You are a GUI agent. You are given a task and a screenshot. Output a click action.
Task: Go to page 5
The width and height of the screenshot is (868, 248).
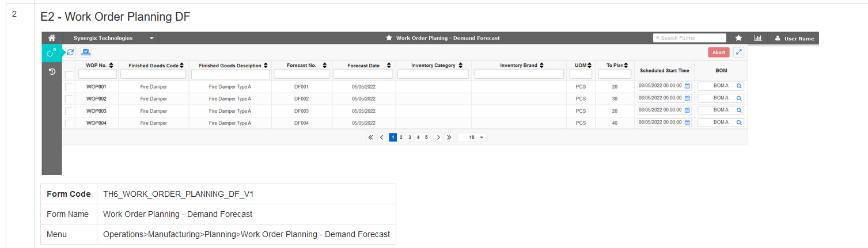pyautogui.click(x=427, y=138)
